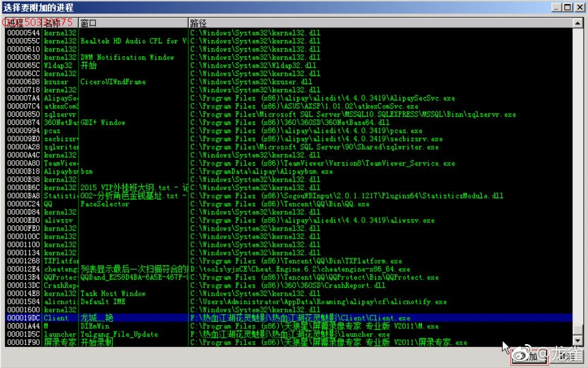Click the Yulgang_File_Update window entry

(x=119, y=334)
